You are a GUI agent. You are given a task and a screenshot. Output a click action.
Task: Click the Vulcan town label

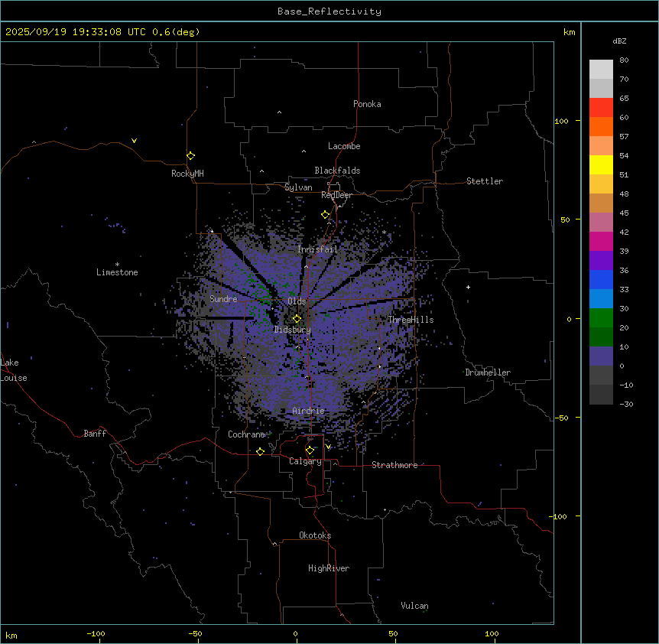pos(414,606)
